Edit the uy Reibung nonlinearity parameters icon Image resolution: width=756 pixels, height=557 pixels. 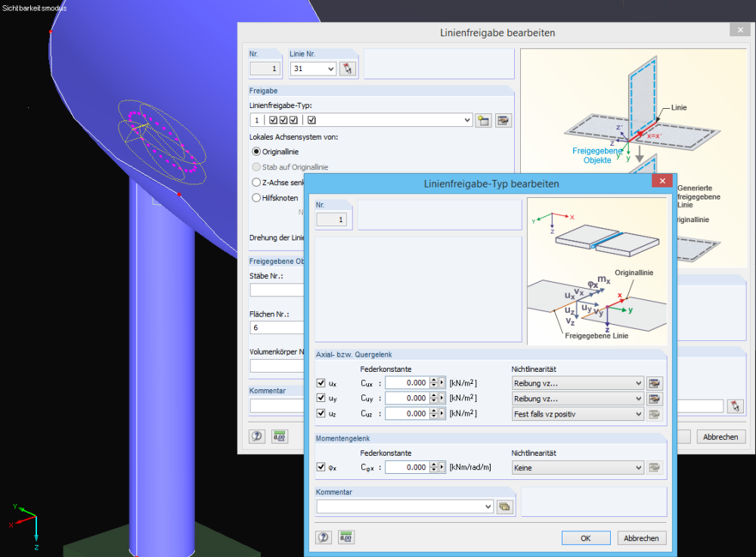[654, 399]
